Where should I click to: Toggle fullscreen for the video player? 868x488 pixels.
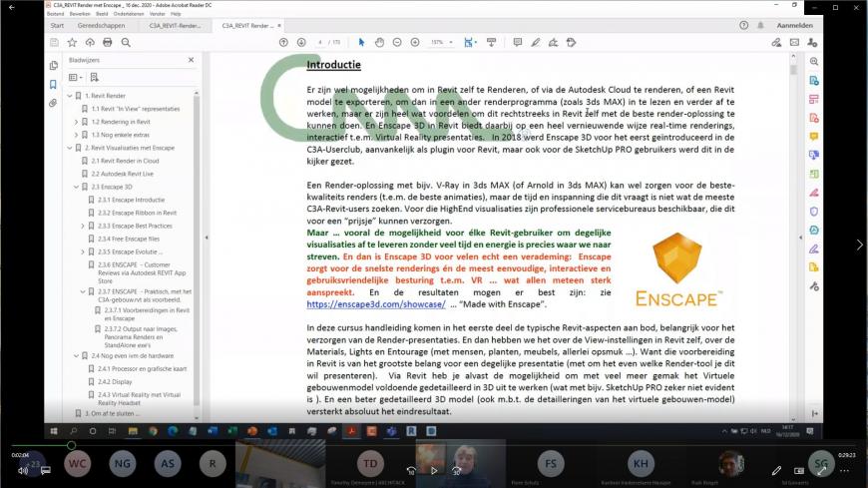tap(821, 471)
